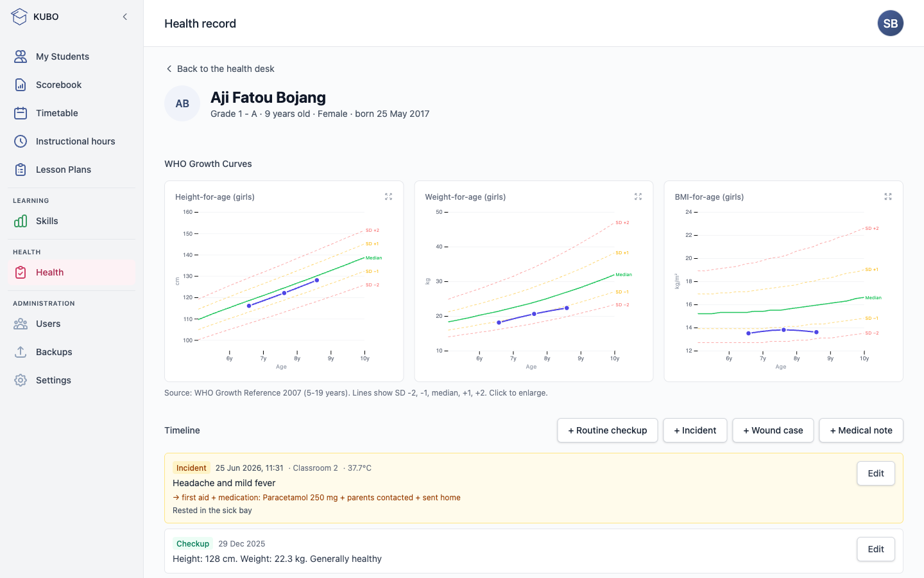Enlarge the Weight-for-age chart
This screenshot has width=924, height=578.
(x=638, y=197)
